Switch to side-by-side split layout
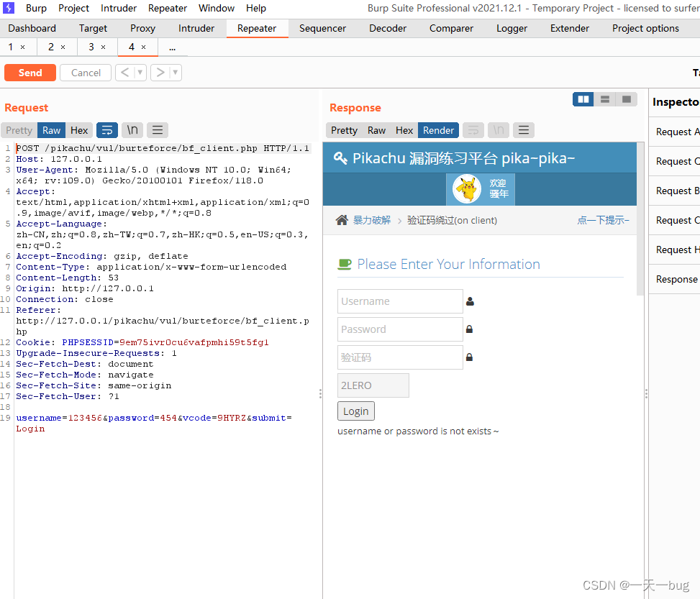This screenshot has height=599, width=700. click(x=583, y=99)
